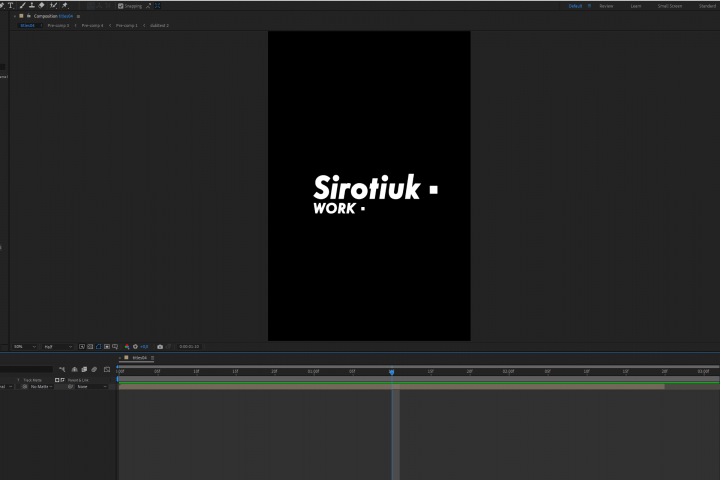Viewport: 720px width, 480px height.
Task: Switch to the Review workspace
Action: click(606, 6)
